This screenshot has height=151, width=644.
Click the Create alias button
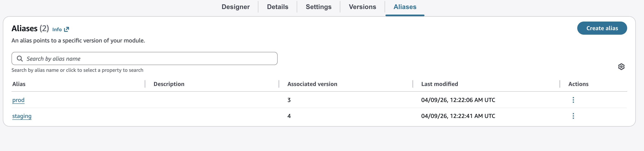602,28
